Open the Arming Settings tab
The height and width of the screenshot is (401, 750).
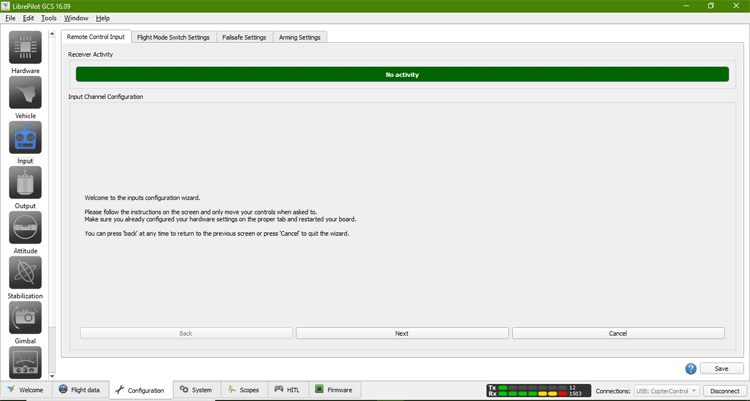[300, 37]
